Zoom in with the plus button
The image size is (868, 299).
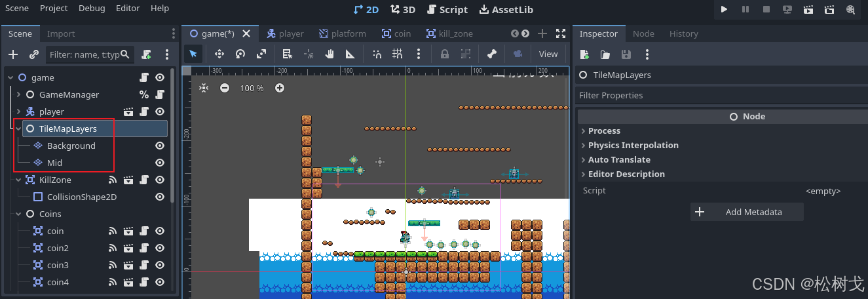[x=280, y=88]
